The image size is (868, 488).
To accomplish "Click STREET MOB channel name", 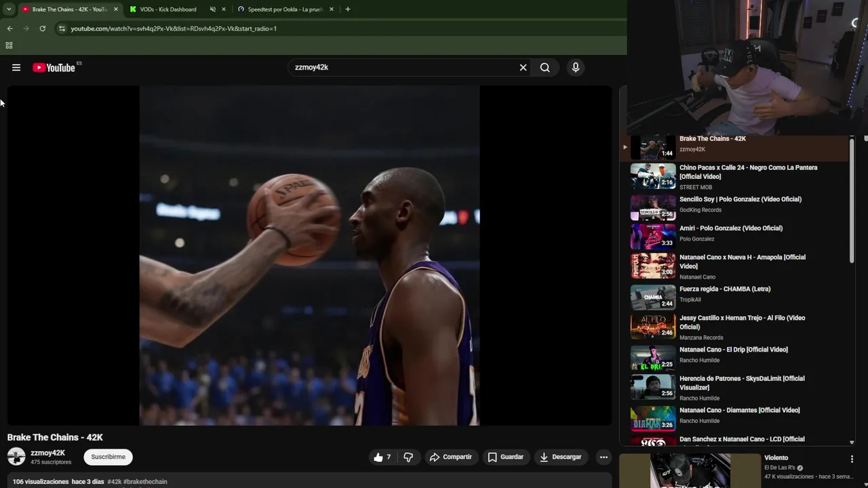I will [x=696, y=187].
